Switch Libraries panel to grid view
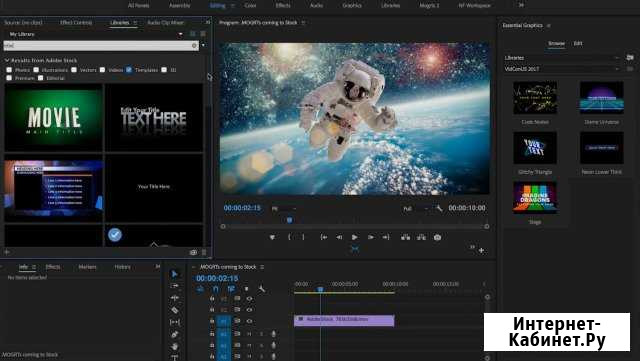Viewport: 640px width, 361px height. coord(193,34)
